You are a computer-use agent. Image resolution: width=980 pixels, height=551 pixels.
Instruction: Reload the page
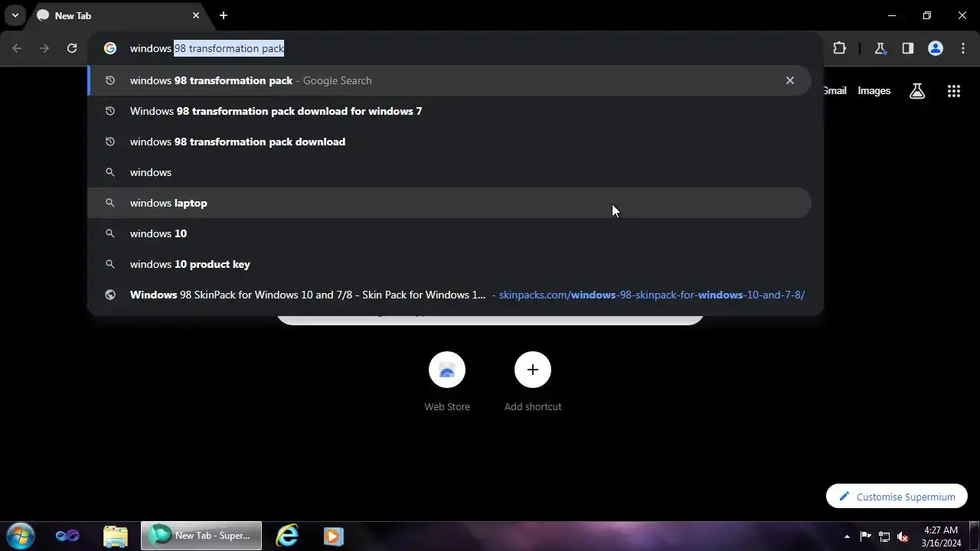(72, 48)
